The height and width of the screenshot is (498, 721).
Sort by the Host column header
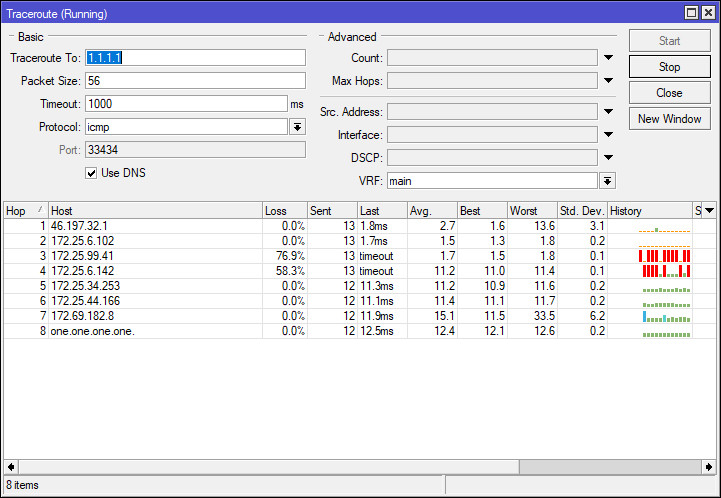(155, 211)
